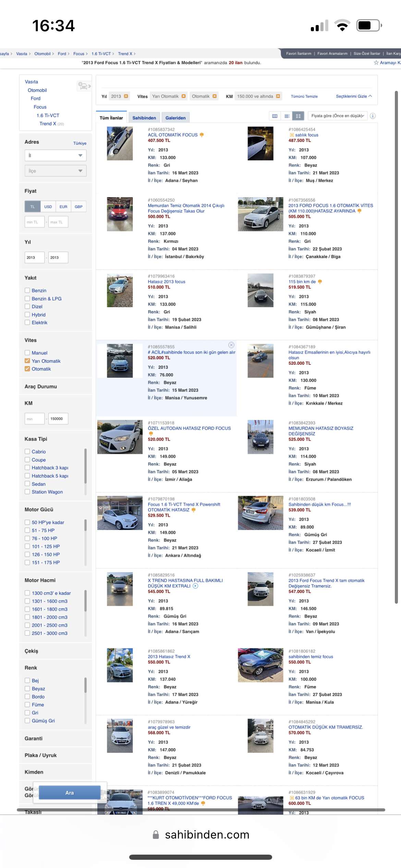Remove the 2013 year filter chip
Viewport: 401px width, 868px height.
[126, 96]
